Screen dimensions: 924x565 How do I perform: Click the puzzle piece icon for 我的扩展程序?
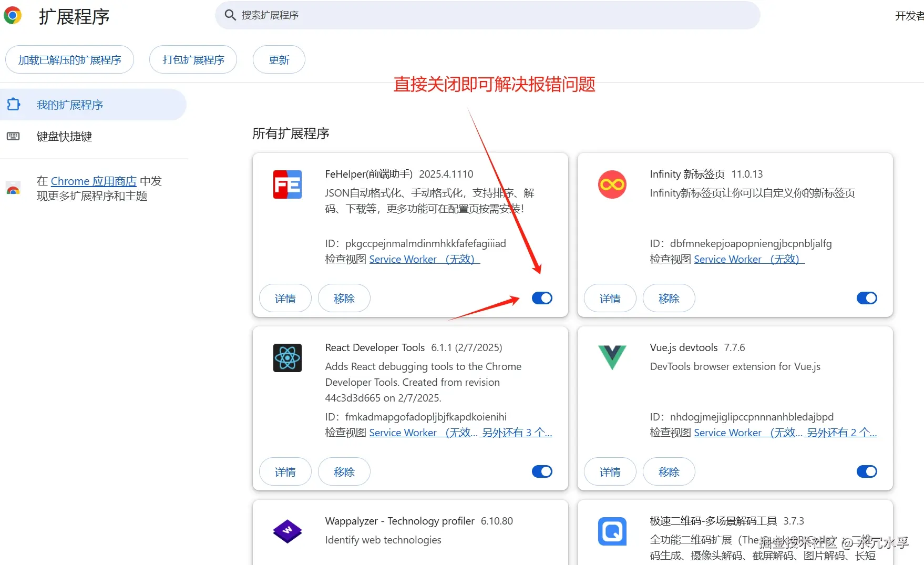13,105
